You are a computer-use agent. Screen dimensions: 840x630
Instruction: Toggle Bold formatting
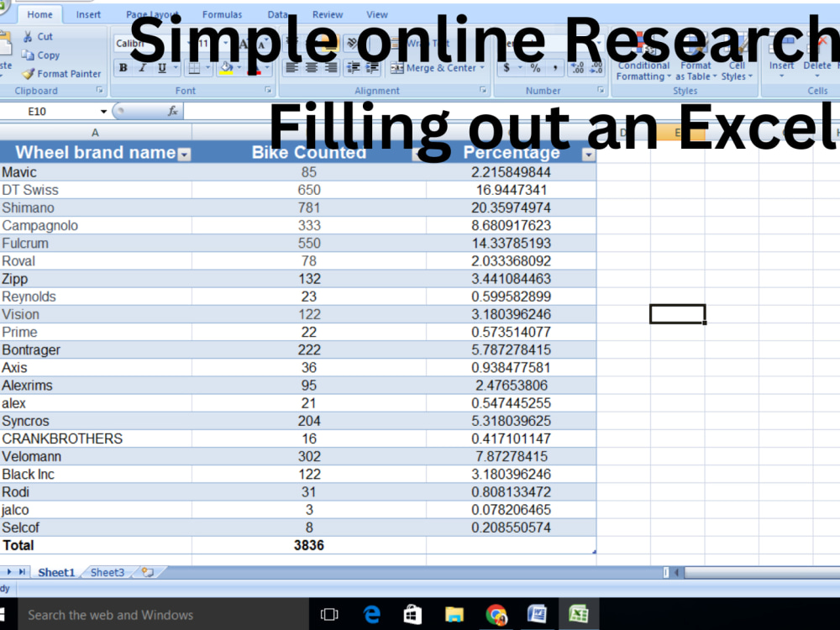click(123, 68)
